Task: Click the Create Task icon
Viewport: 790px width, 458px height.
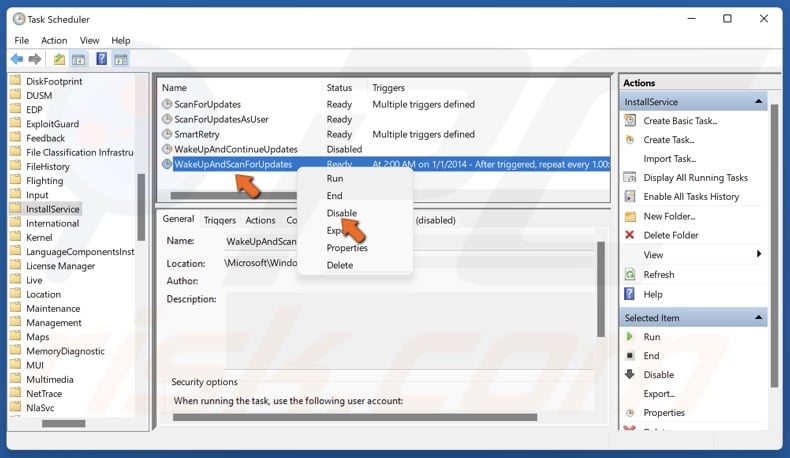Action: click(x=630, y=140)
